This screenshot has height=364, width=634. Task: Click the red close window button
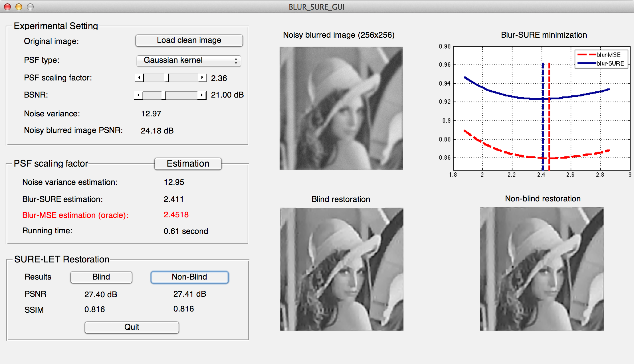pos(7,7)
